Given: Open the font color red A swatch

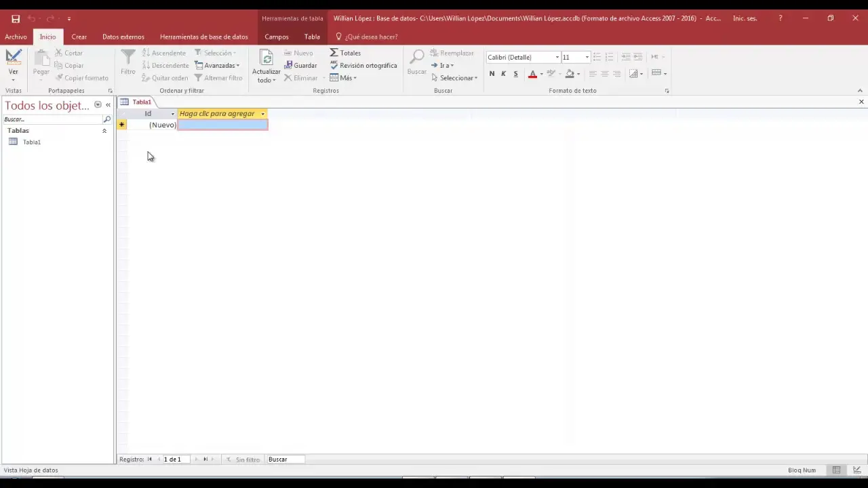Looking at the screenshot, I should click(533, 74).
